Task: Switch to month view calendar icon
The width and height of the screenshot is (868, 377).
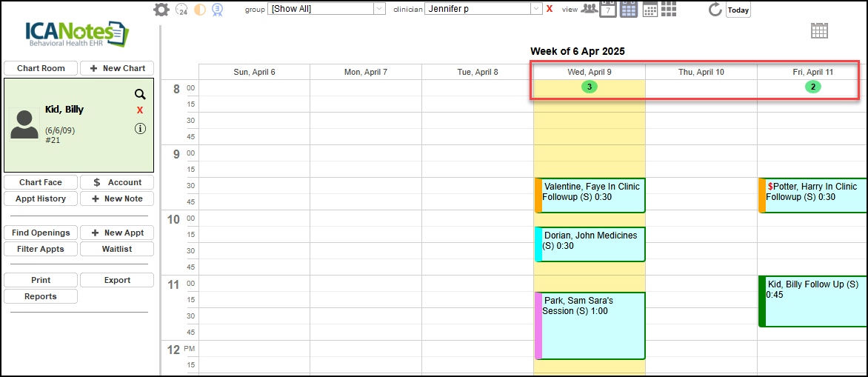Action: point(650,9)
